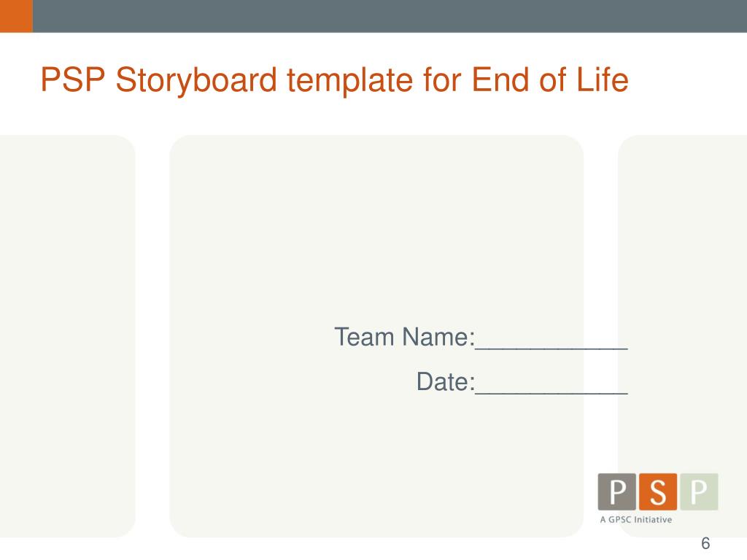747x560 pixels.
Task: Select the slide title beginning with PSP Storyboard
Action: pos(334,80)
